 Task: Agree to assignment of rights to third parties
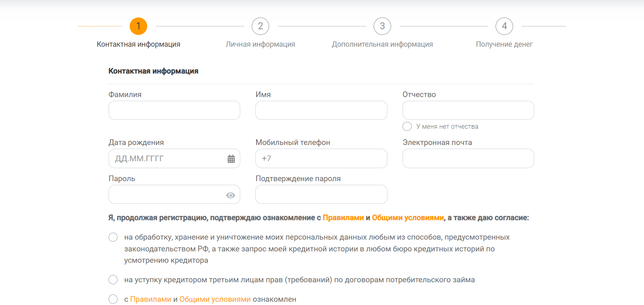(113, 280)
